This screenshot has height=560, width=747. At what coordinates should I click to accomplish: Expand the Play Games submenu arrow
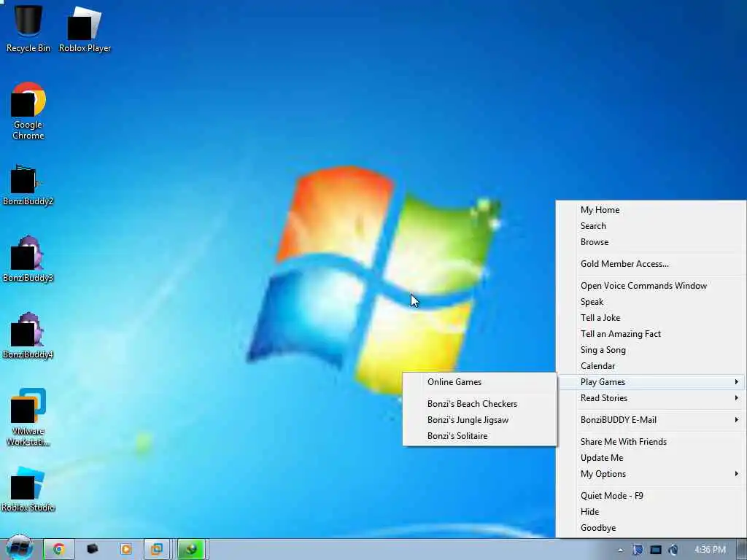point(737,382)
